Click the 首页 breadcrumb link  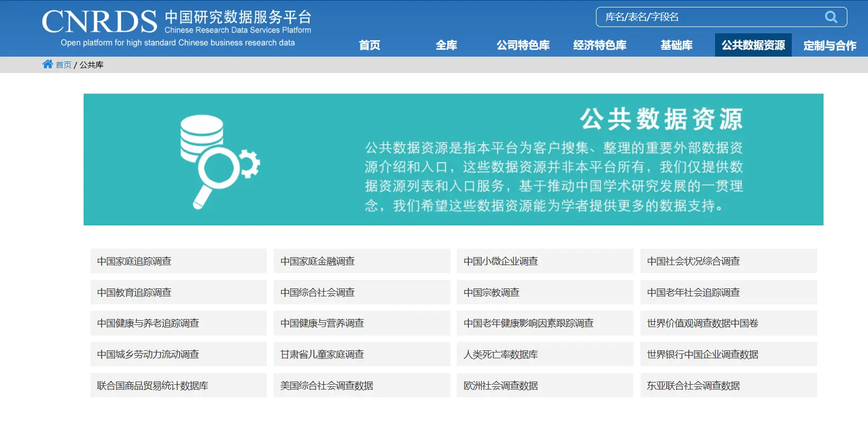(x=64, y=65)
